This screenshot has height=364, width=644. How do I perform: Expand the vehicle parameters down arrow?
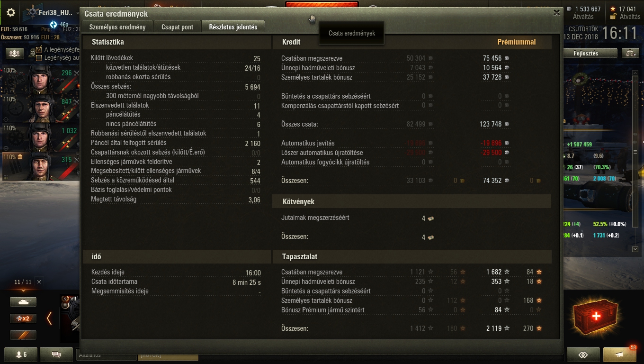point(635,249)
